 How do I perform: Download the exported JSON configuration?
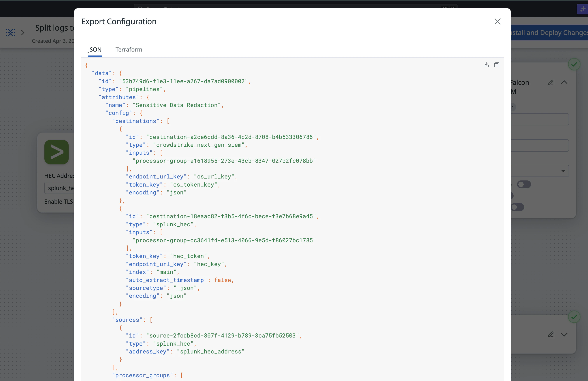pos(486,65)
